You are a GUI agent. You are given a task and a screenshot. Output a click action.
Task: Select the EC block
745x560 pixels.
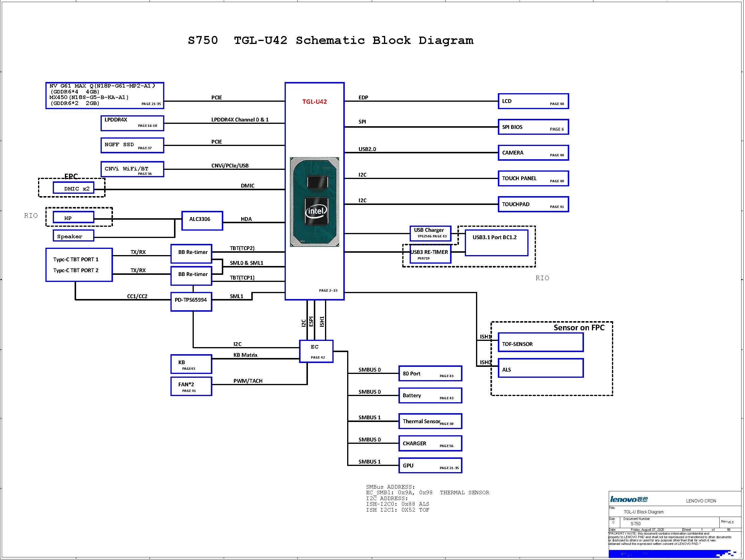click(x=316, y=352)
